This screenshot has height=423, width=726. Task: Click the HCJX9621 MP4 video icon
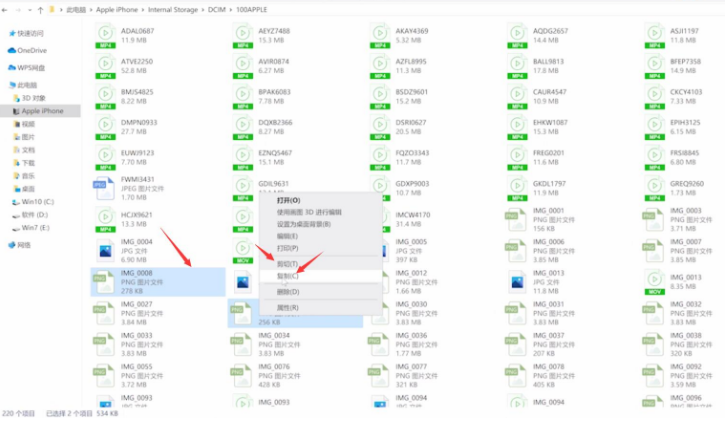coord(104,220)
